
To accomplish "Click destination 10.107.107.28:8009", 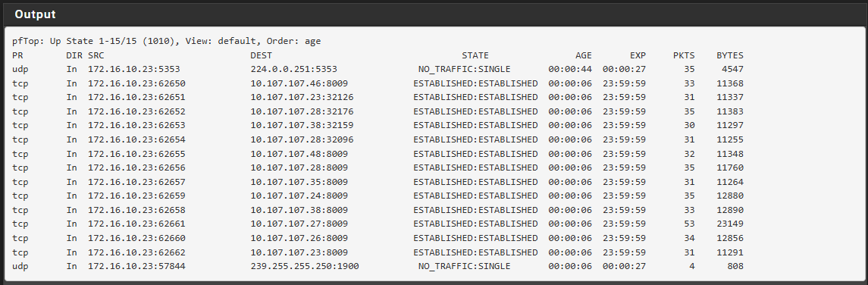I will (299, 168).
